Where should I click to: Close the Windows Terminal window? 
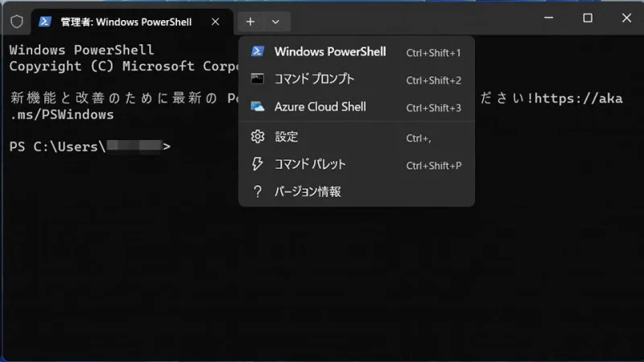click(625, 18)
